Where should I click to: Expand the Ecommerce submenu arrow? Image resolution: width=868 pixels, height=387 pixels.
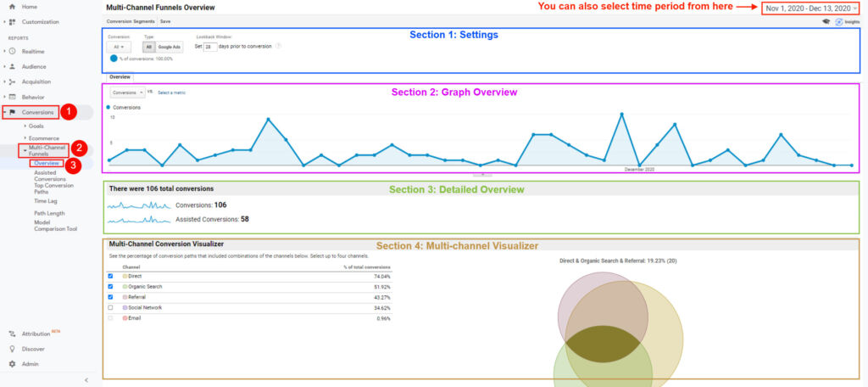(25, 138)
